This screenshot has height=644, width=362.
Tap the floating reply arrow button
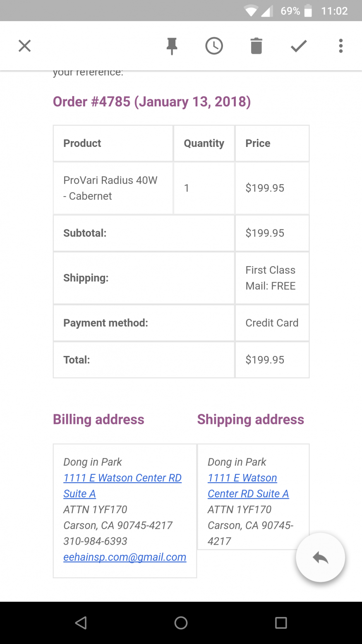tap(320, 557)
